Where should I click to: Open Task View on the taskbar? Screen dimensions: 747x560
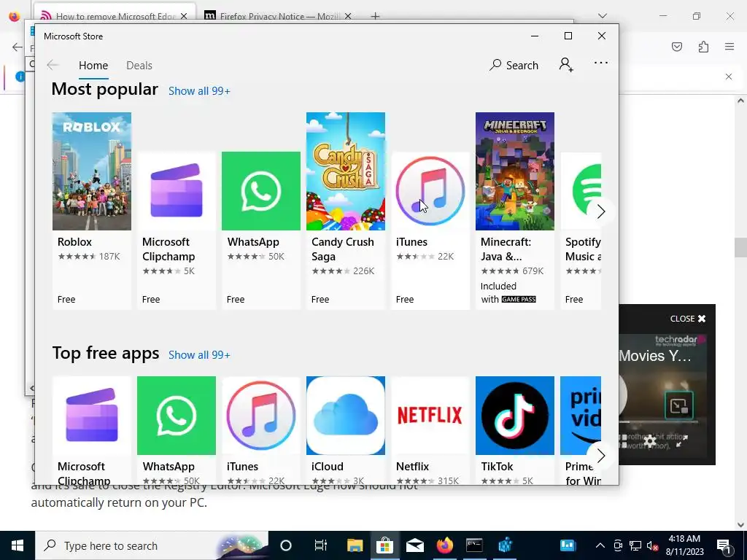click(x=321, y=545)
